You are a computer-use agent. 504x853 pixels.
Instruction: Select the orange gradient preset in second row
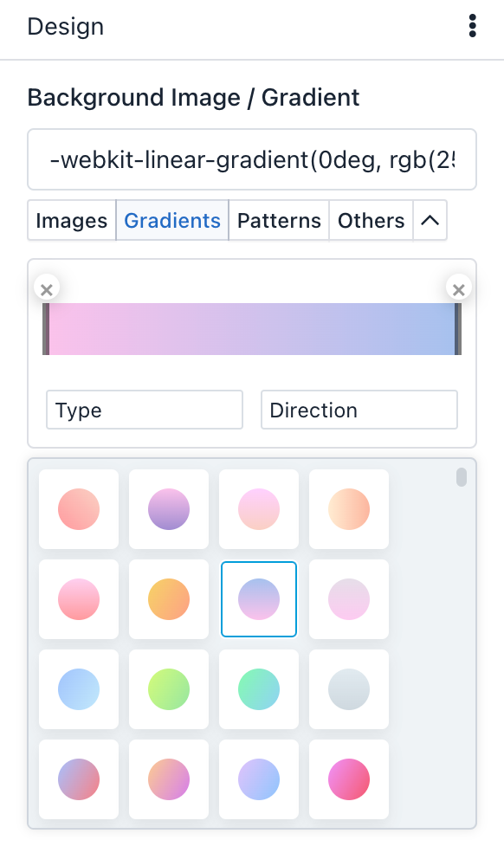pos(168,599)
